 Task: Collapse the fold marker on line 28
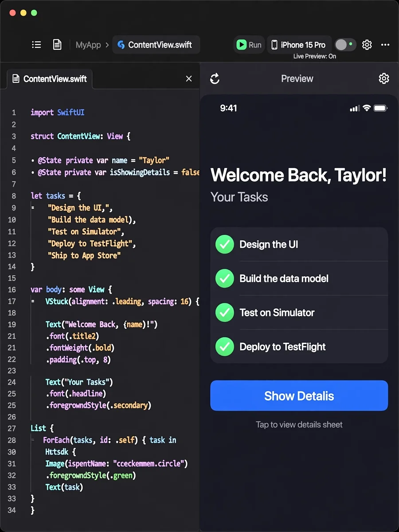click(33, 440)
